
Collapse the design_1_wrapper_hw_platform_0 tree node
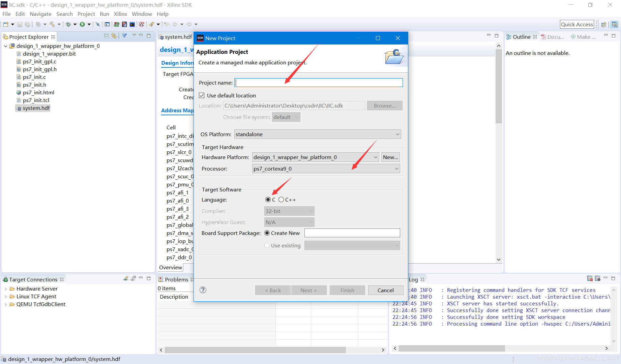[6, 46]
